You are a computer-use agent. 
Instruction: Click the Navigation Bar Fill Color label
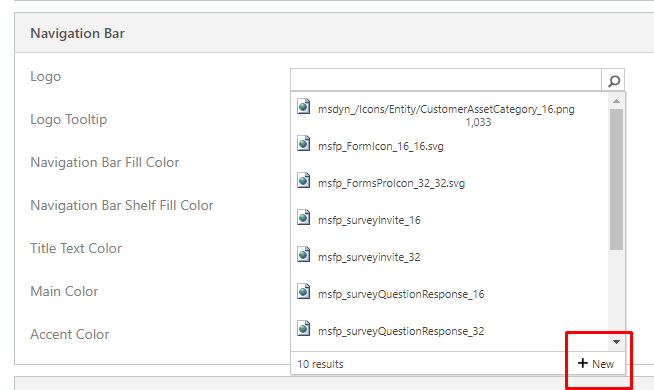(x=105, y=162)
